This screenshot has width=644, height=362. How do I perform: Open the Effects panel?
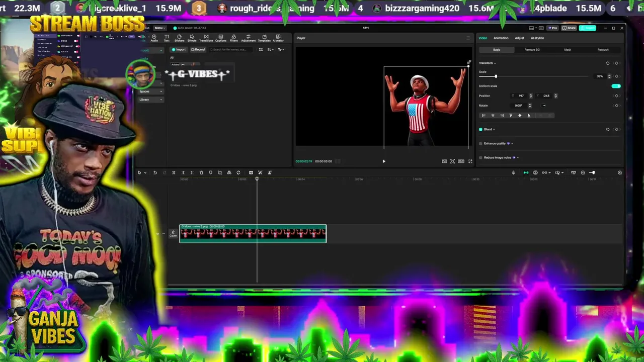[x=192, y=38]
